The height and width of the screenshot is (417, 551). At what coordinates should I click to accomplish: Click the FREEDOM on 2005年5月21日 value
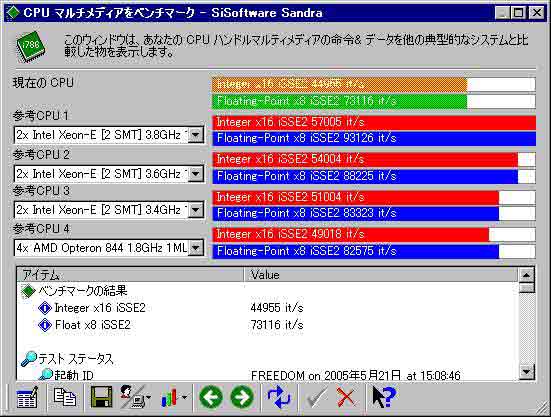pos(356,376)
